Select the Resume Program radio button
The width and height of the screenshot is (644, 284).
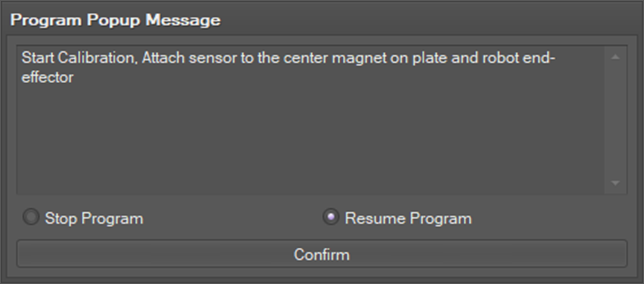tap(331, 217)
